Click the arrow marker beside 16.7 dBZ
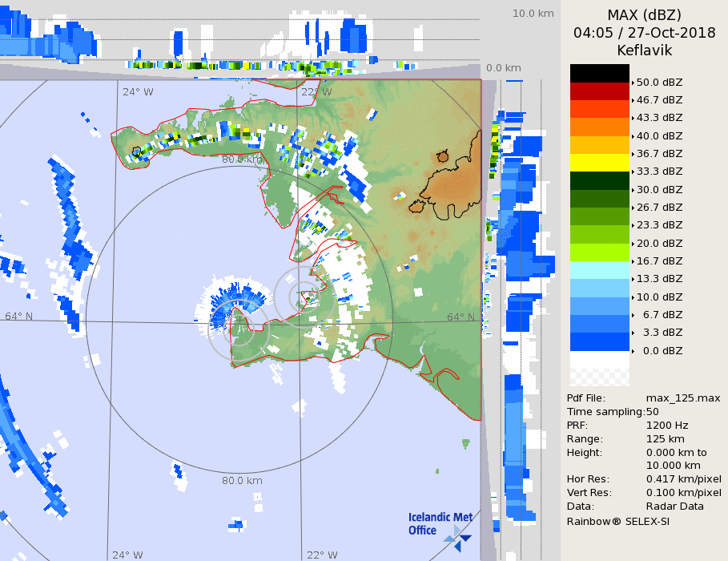This screenshot has height=561, width=728. [x=633, y=261]
